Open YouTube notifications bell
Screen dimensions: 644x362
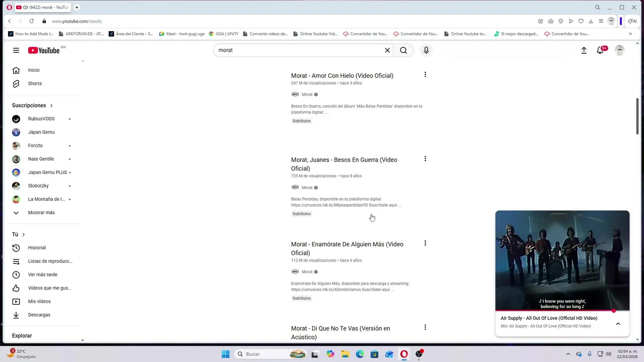pyautogui.click(x=600, y=50)
